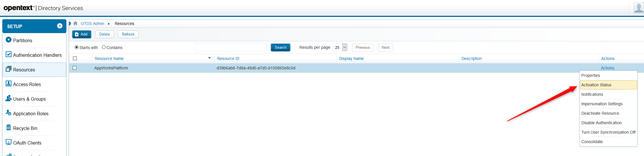Click the Authentication Handlers checkmark icon
This screenshot has width=644, height=156.
click(9, 54)
